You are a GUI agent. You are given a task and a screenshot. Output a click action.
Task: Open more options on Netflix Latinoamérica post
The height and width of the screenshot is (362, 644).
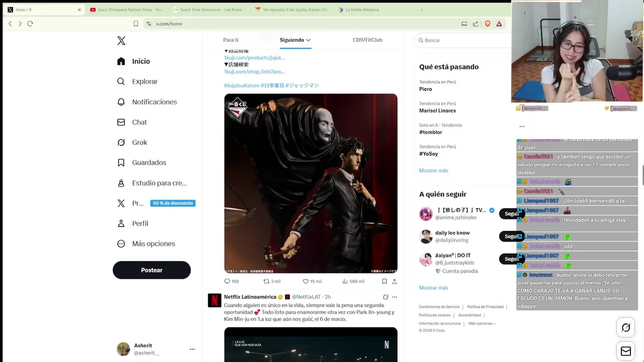pos(394,297)
